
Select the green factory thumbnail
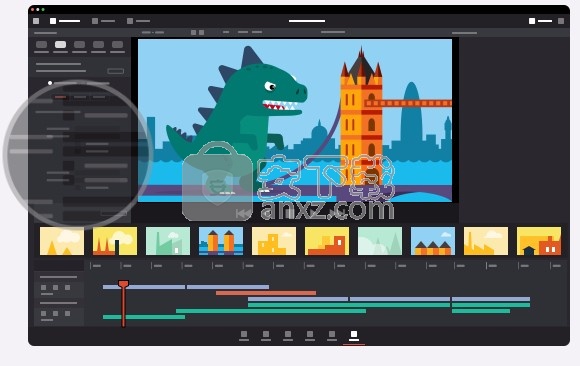(168, 241)
